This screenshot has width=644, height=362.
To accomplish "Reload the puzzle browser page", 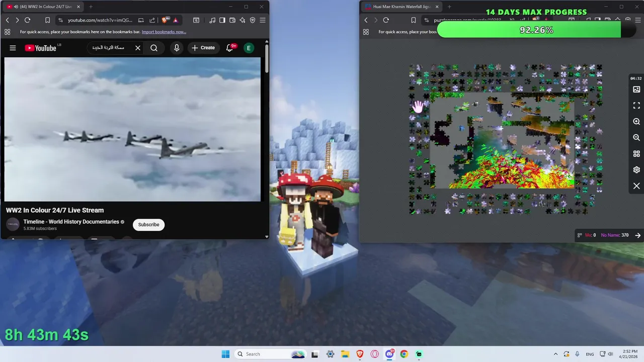I will (386, 20).
